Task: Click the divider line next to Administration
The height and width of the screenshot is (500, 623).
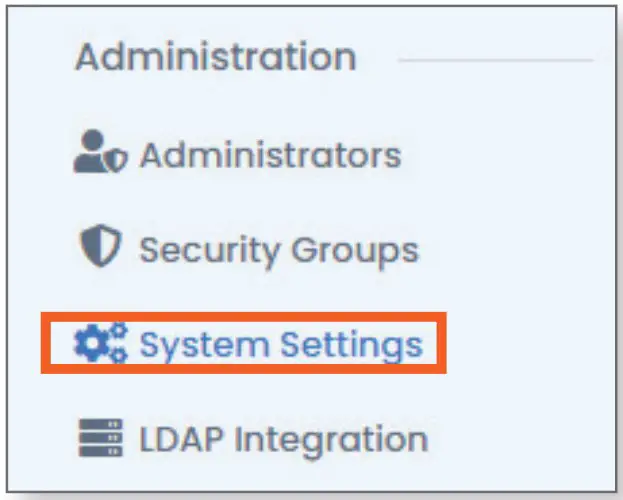Action: 495,60
